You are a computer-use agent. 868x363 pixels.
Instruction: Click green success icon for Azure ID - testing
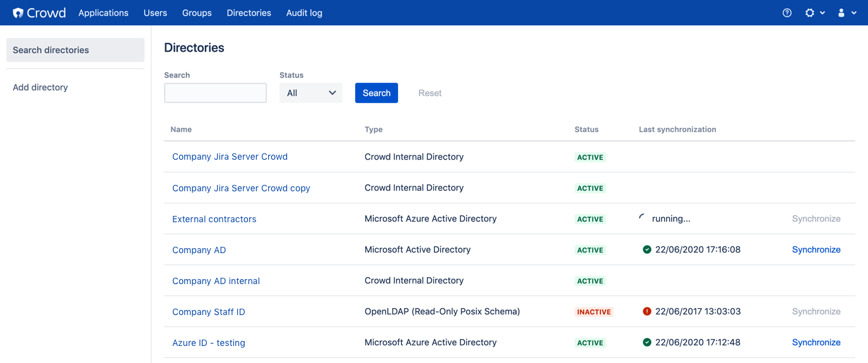[647, 342]
